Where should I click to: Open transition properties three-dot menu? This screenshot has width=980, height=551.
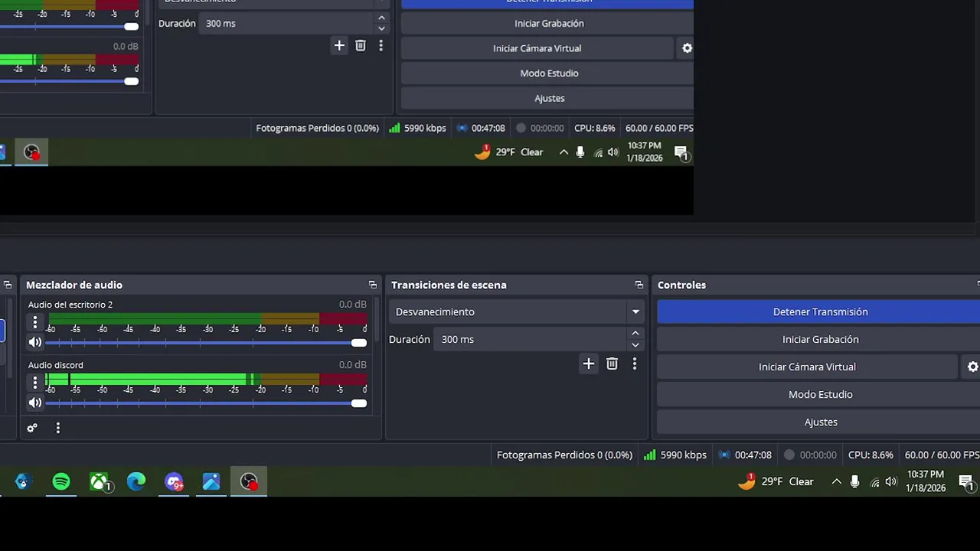tap(634, 364)
